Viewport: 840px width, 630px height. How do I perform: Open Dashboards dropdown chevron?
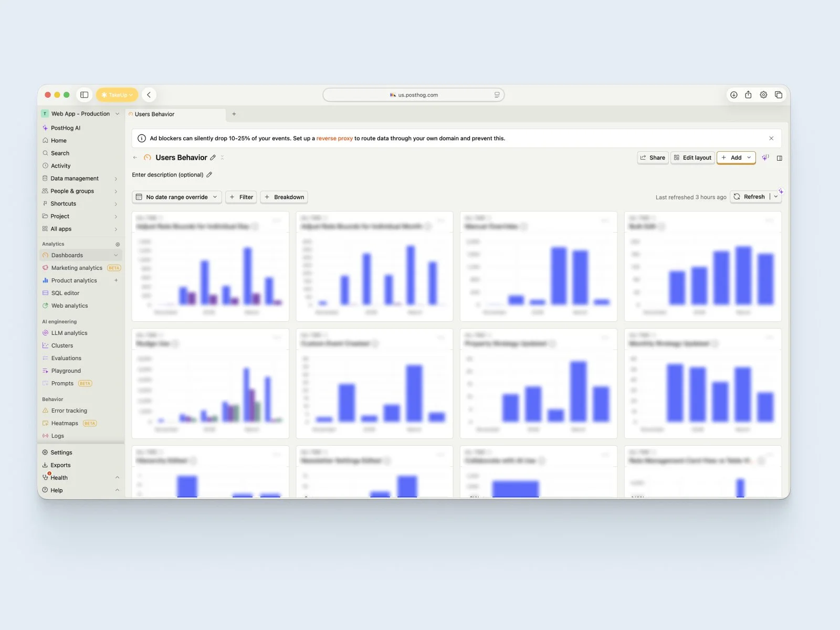pyautogui.click(x=116, y=255)
